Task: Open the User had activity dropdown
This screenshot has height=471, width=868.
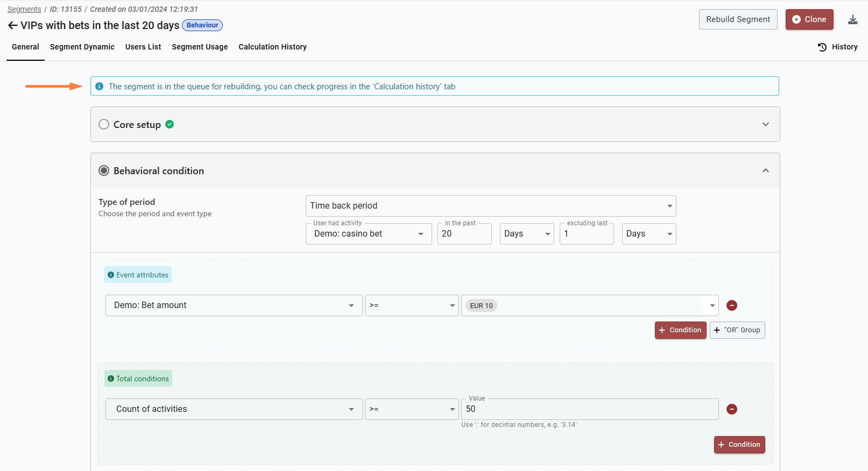Action: tap(369, 234)
